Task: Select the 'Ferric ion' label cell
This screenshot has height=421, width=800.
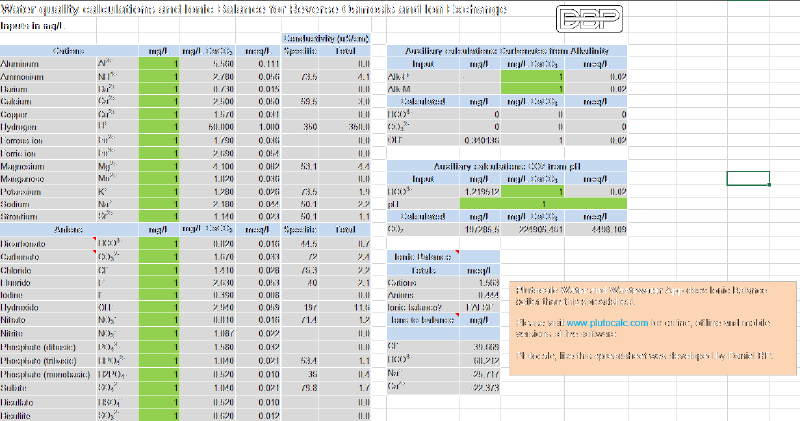Action: 48,153
